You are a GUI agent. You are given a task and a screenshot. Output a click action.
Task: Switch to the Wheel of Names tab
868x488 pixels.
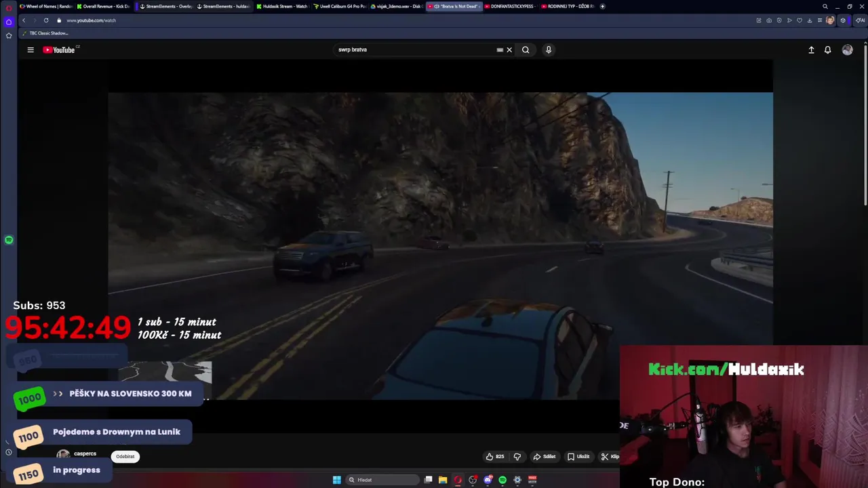(x=45, y=6)
